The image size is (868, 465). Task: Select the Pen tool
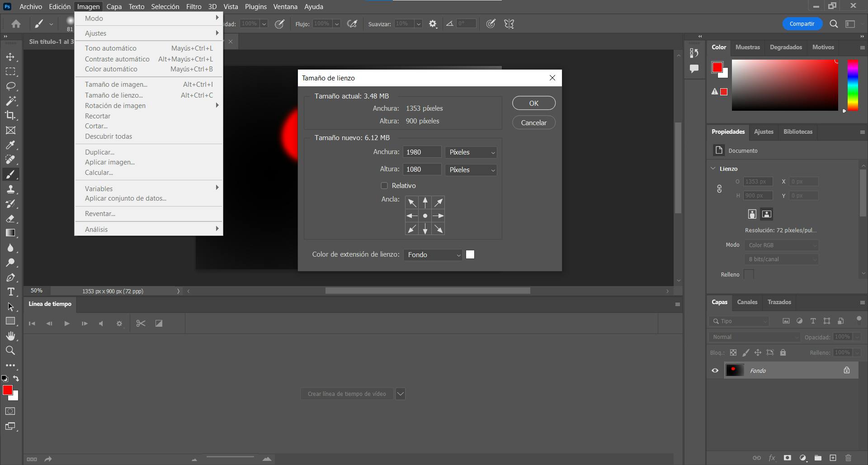tap(10, 277)
